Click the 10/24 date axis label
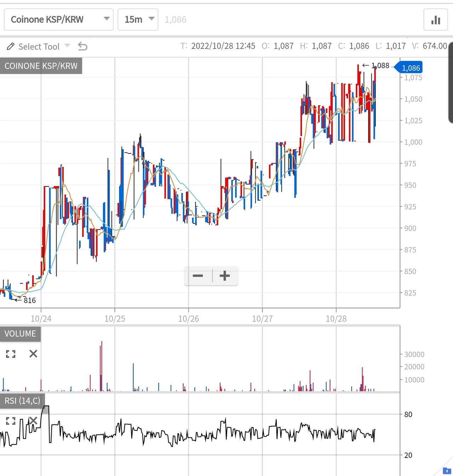The height and width of the screenshot is (476, 453). [x=41, y=319]
